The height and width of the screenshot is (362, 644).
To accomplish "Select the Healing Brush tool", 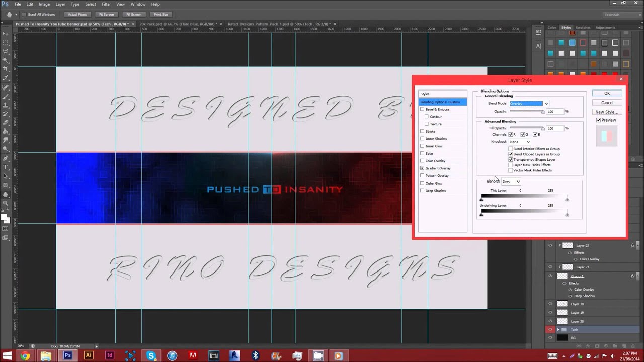I will click(x=6, y=87).
